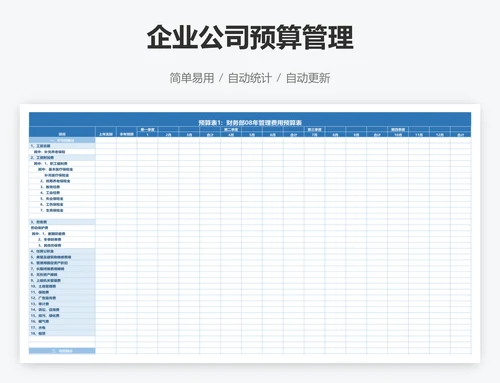Select row 4、住房公积金
This screenshot has height=383, width=500.
(x=62, y=251)
